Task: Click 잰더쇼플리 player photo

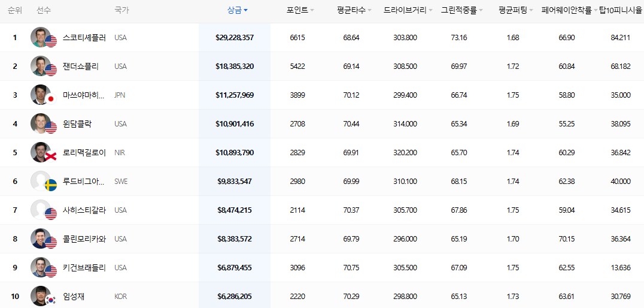Action: 41,66
